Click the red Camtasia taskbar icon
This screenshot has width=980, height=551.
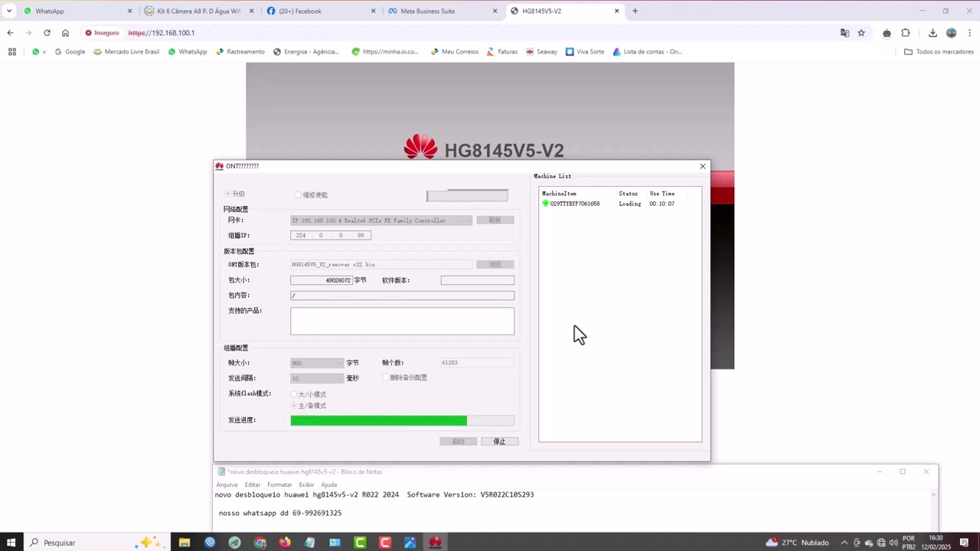[385, 543]
